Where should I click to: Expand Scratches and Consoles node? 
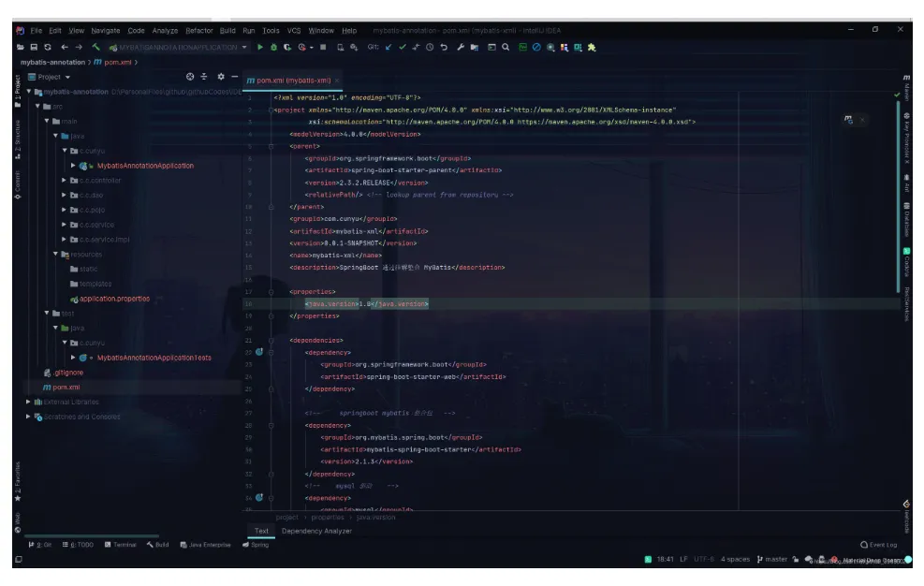pyautogui.click(x=28, y=417)
